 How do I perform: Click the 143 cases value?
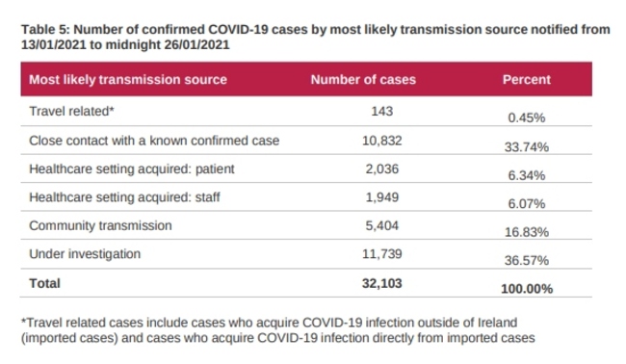[x=382, y=111]
